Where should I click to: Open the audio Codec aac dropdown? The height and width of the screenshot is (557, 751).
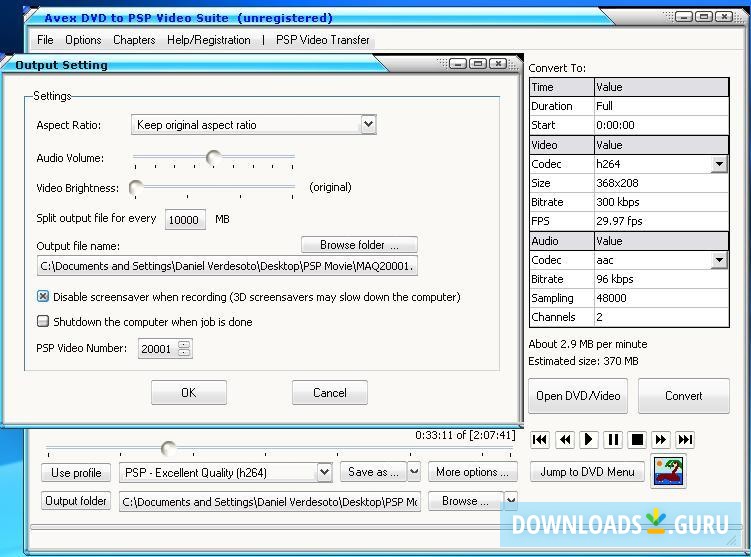pyautogui.click(x=719, y=260)
